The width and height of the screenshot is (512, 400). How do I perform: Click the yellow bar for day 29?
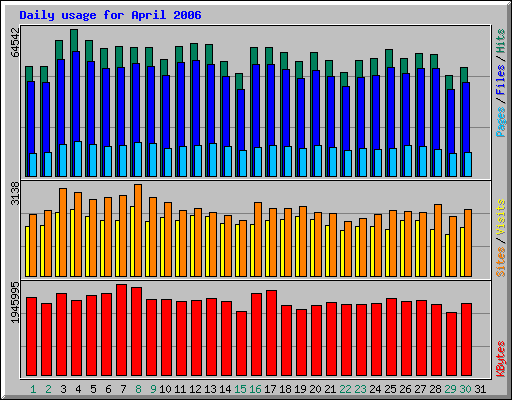(x=447, y=255)
